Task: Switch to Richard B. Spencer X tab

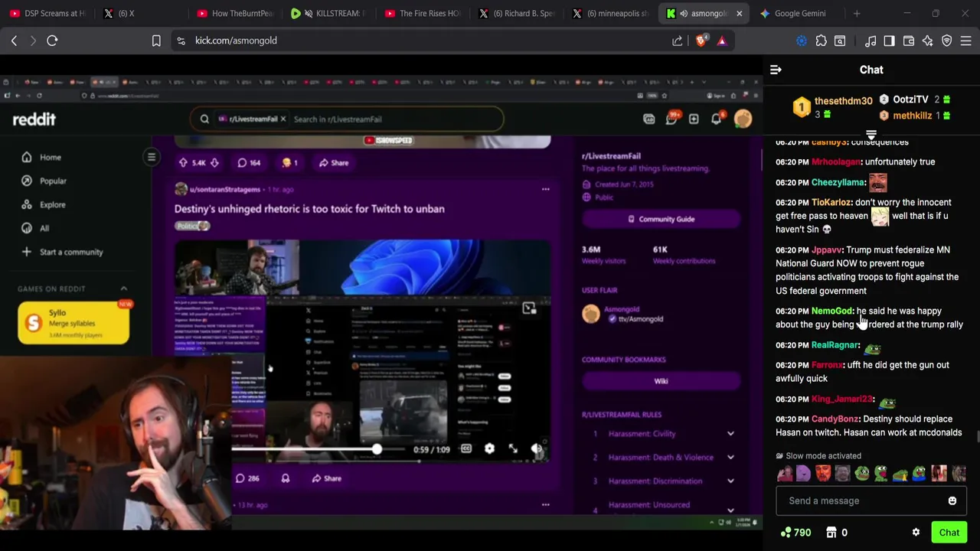Action: [518, 13]
